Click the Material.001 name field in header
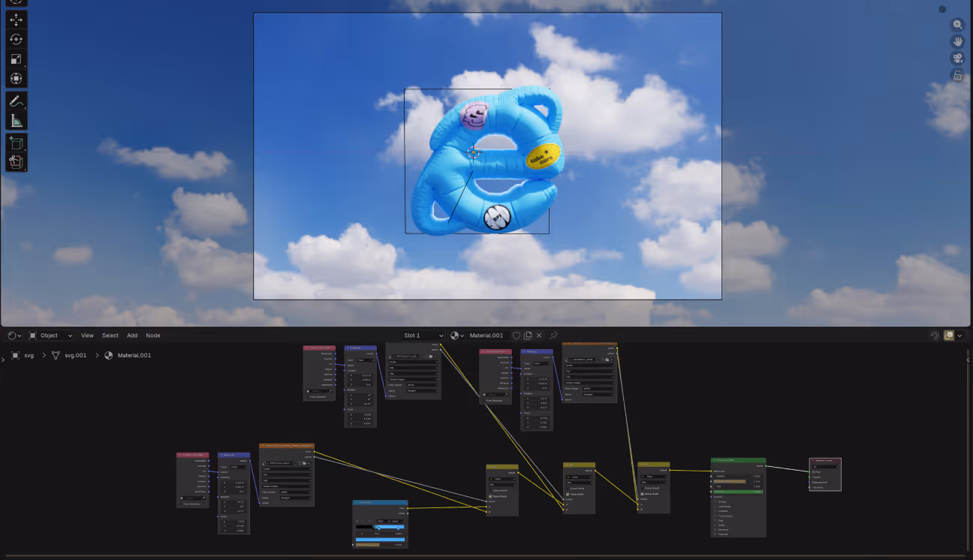The image size is (973, 560). click(x=490, y=336)
